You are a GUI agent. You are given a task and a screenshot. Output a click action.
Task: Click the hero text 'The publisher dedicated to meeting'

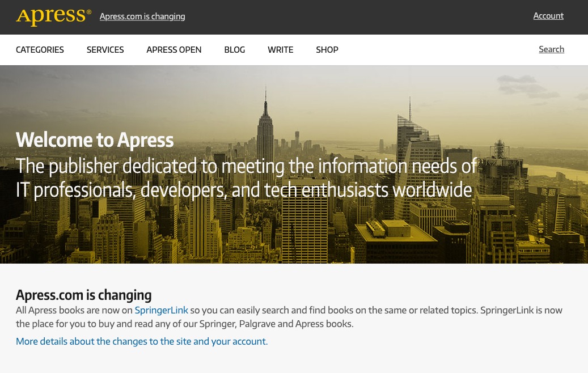click(x=151, y=167)
